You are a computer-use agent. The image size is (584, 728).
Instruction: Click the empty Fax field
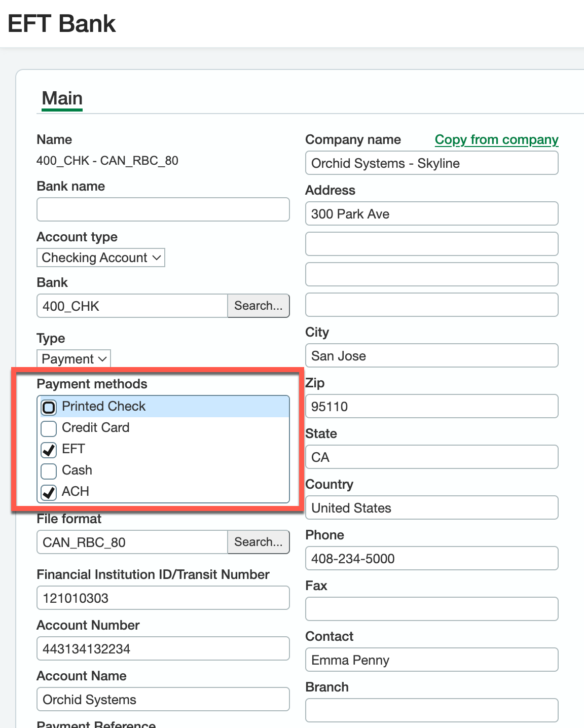tap(431, 609)
